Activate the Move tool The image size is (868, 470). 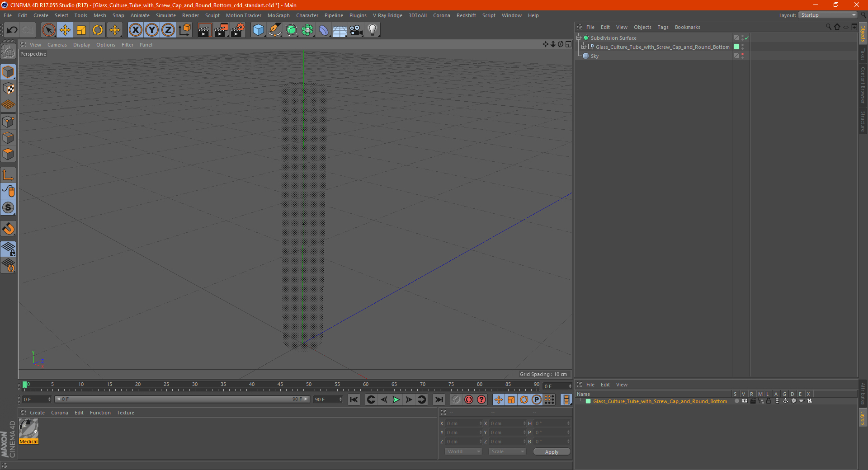coord(65,30)
